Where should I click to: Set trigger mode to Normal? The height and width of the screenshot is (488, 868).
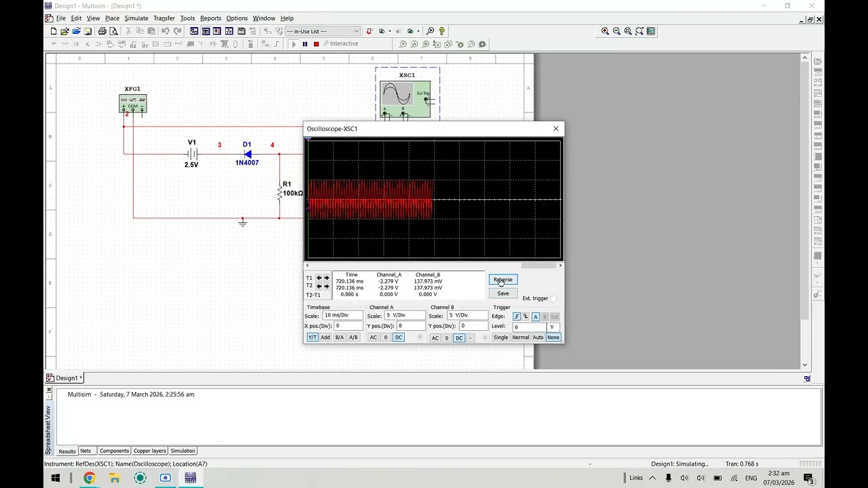coord(521,338)
